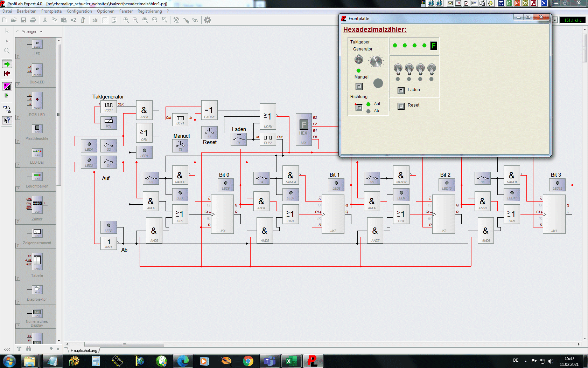Stop simulation with the red arrow

pyautogui.click(x=7, y=73)
